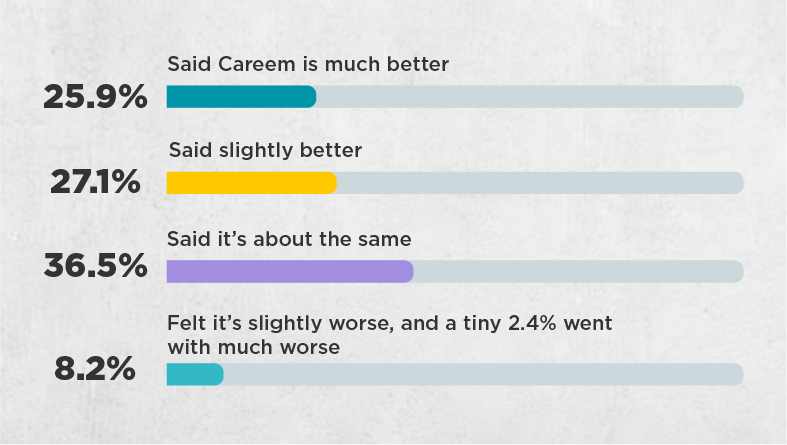Click the 8.2% percentage figure
This screenshot has width=787, height=445.
click(95, 369)
